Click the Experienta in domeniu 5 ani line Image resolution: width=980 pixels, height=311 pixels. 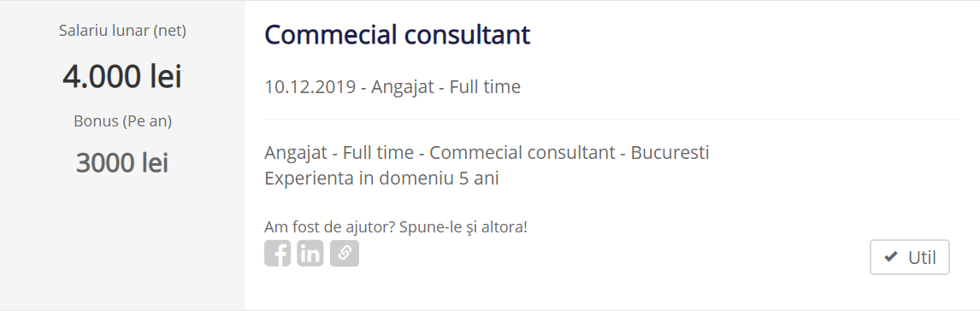(382, 179)
